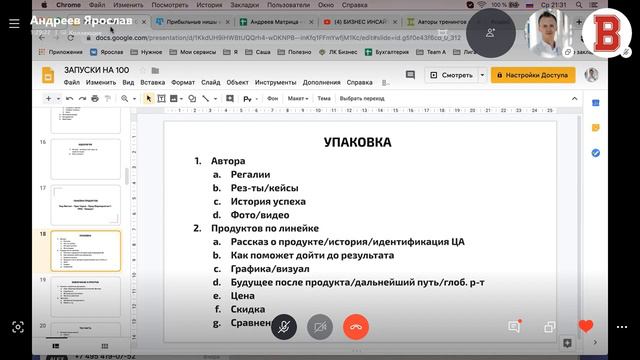Click the Настройки Доступа share button
The height and width of the screenshot is (360, 640).
pyautogui.click(x=533, y=75)
